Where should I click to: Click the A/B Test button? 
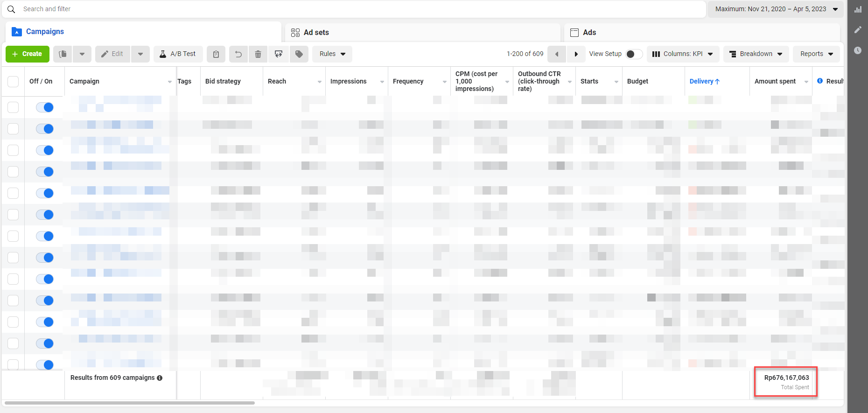(x=178, y=54)
